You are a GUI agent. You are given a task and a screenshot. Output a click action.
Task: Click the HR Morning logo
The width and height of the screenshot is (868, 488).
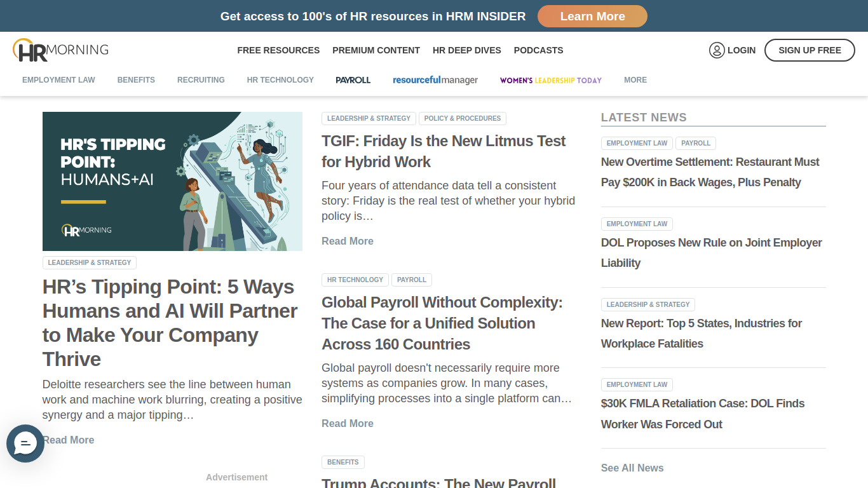[x=60, y=50]
